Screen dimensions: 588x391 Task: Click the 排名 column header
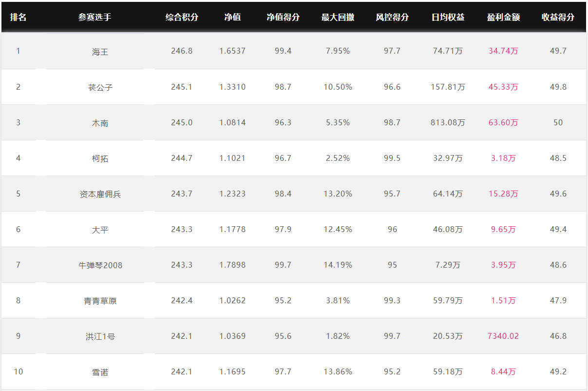tap(18, 17)
